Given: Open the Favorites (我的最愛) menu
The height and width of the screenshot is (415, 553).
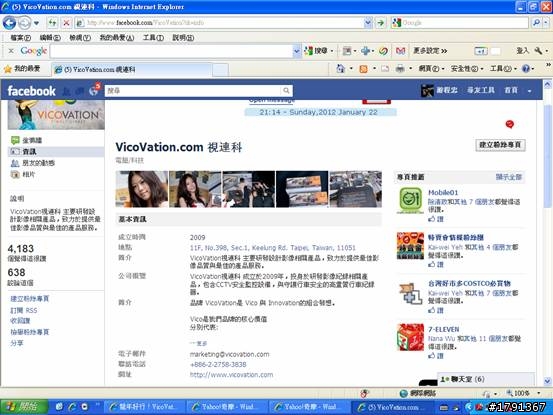Looking at the screenshot, I should [117, 37].
